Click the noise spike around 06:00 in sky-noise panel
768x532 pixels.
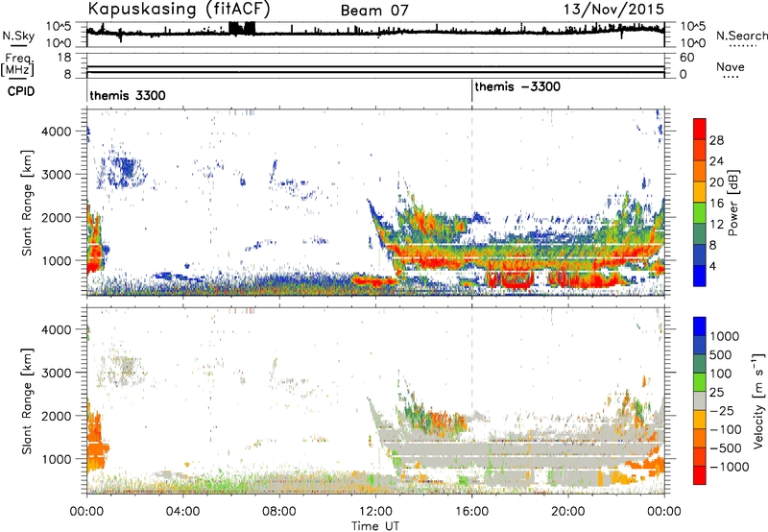pos(243,29)
